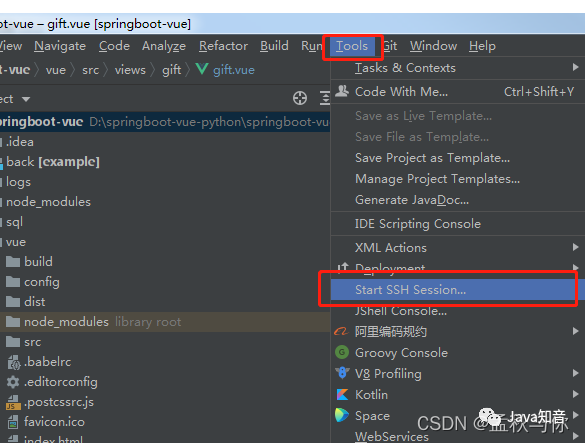
Task: Click the src folder icon
Action: point(13,341)
